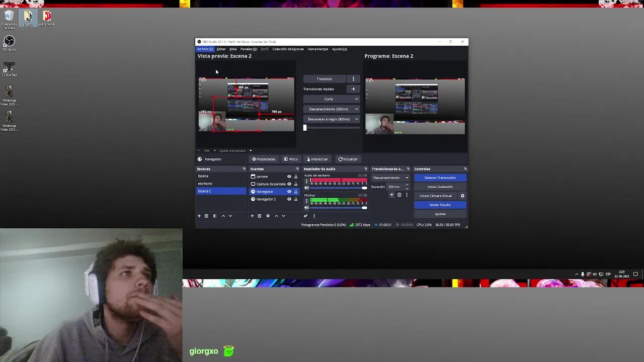Lock the camara source

[x=296, y=176]
